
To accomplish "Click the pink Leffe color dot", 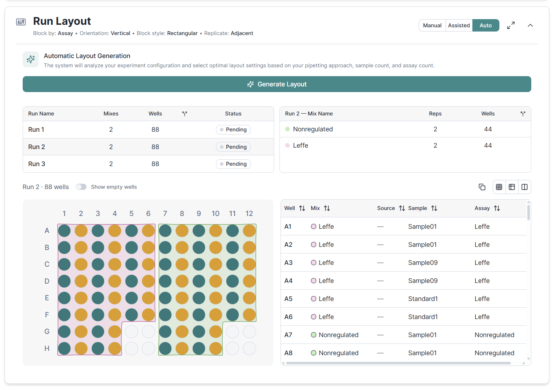I will coord(287,145).
